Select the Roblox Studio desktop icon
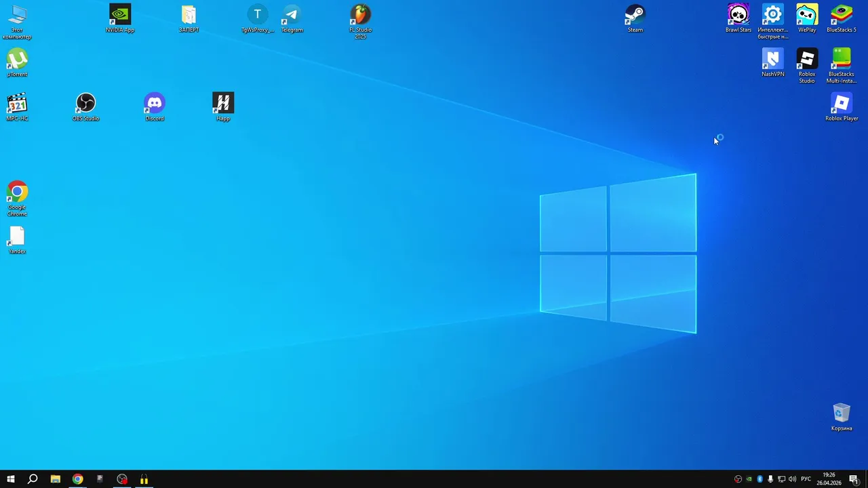The height and width of the screenshot is (488, 868). 807,66
